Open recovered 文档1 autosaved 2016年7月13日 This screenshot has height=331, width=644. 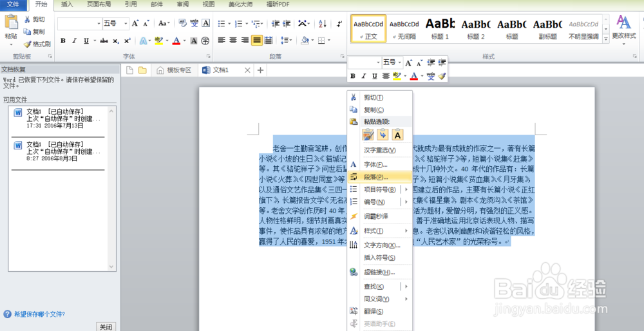point(59,118)
